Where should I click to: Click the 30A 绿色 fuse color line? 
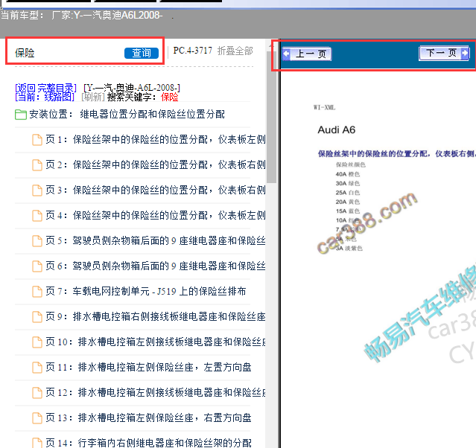pyautogui.click(x=348, y=183)
